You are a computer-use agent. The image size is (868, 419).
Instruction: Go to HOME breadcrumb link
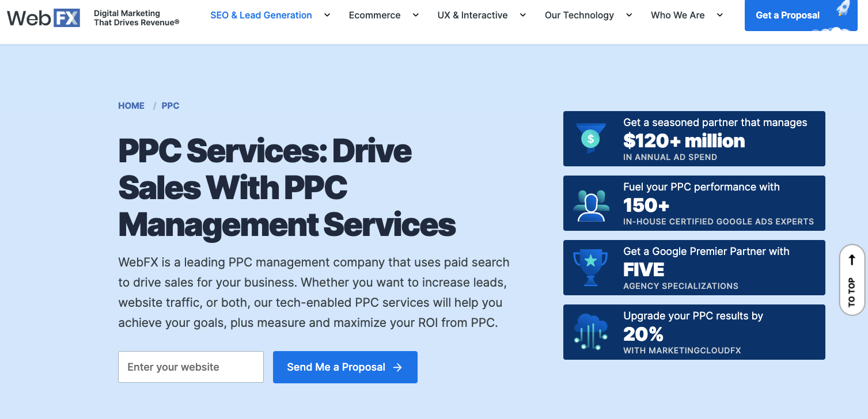point(131,106)
